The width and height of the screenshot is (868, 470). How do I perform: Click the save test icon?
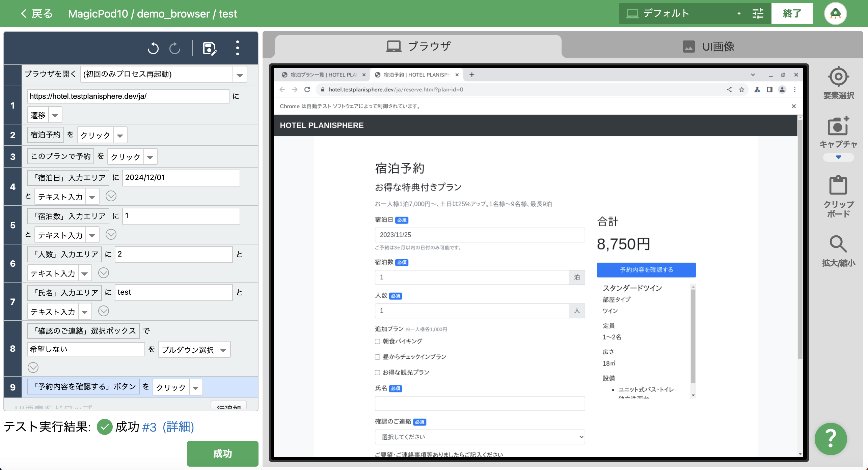coord(210,48)
